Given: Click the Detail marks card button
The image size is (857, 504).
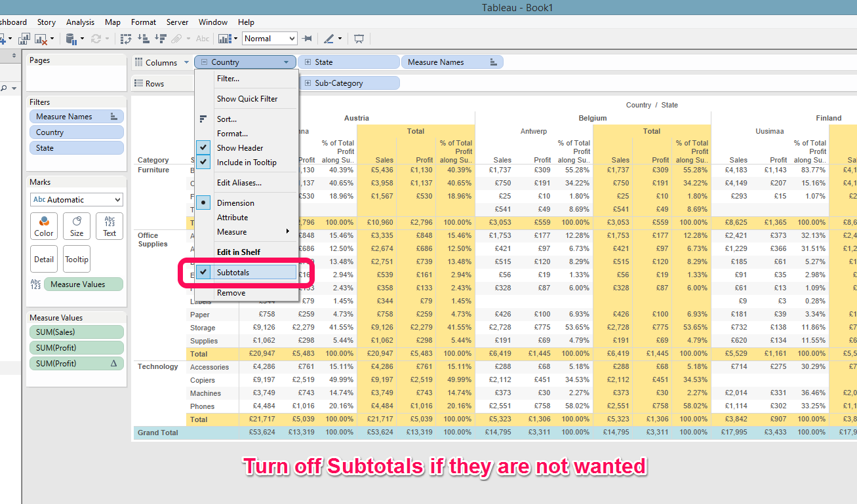Looking at the screenshot, I should click(44, 259).
